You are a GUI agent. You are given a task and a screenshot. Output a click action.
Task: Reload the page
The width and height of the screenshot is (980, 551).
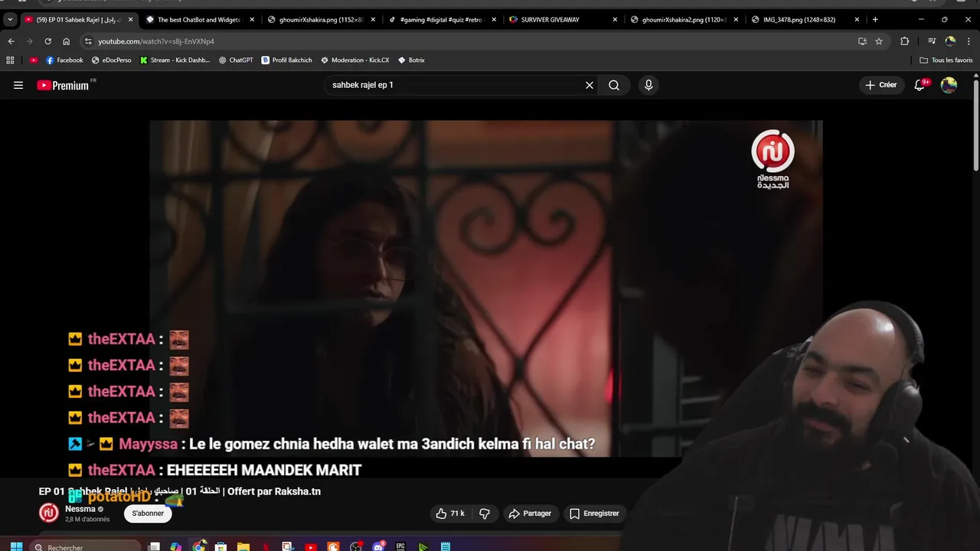tap(47, 41)
